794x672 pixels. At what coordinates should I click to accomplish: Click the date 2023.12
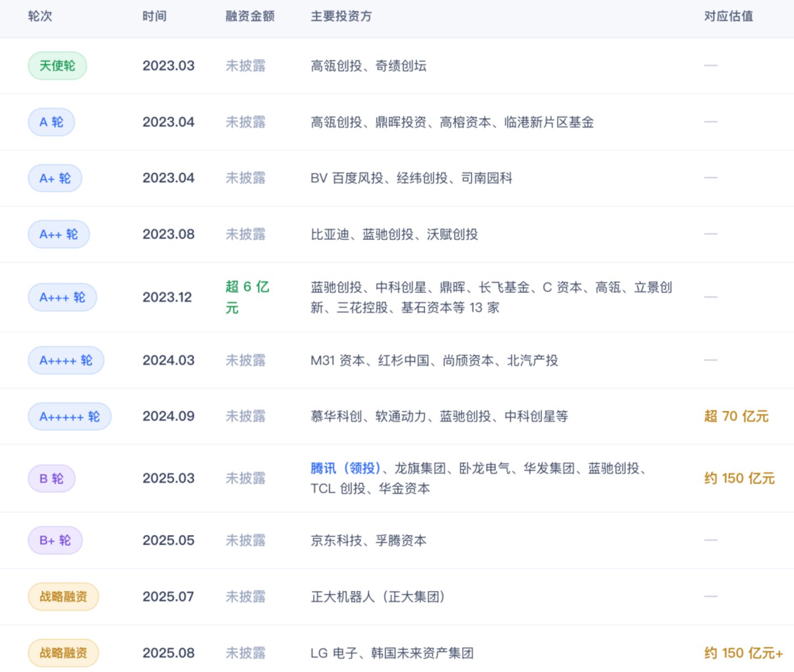pos(167,297)
